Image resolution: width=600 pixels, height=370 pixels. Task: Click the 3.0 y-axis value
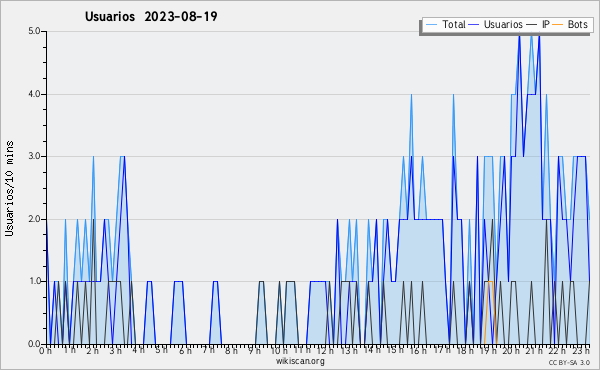pyautogui.click(x=34, y=156)
